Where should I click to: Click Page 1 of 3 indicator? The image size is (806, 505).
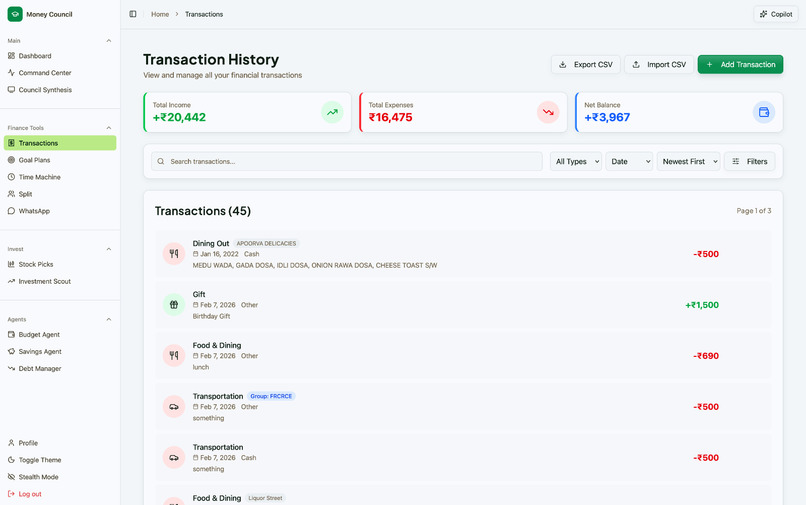[x=754, y=211]
